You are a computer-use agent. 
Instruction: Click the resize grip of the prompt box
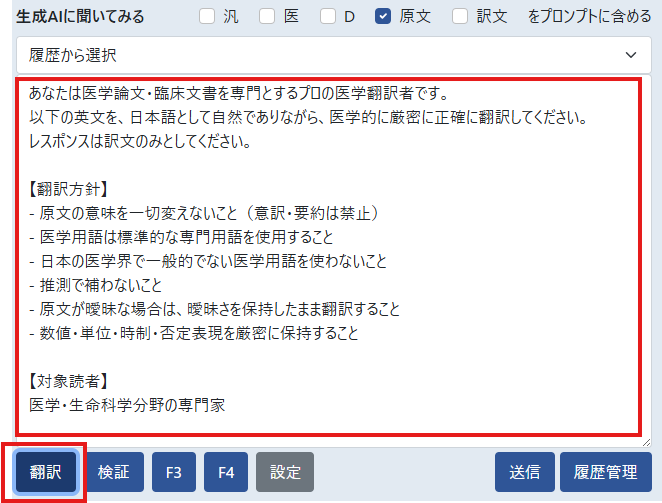click(645, 441)
